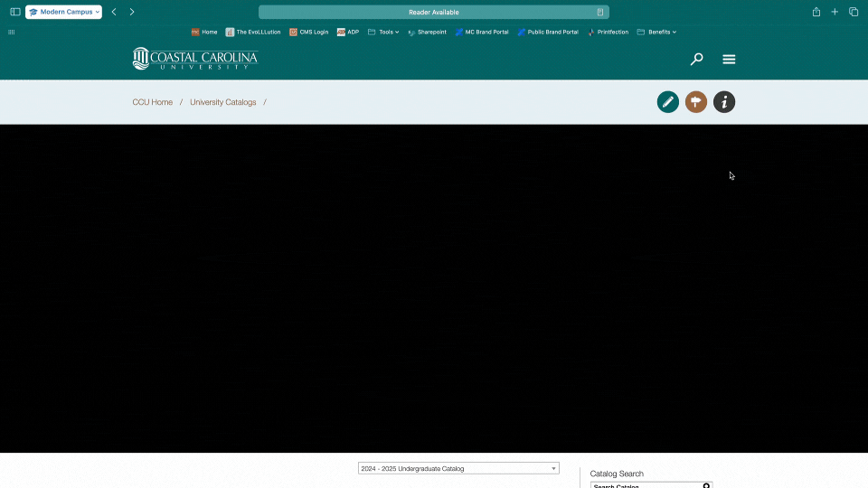
Task: Expand the Tools bookmarks folder
Action: point(383,32)
